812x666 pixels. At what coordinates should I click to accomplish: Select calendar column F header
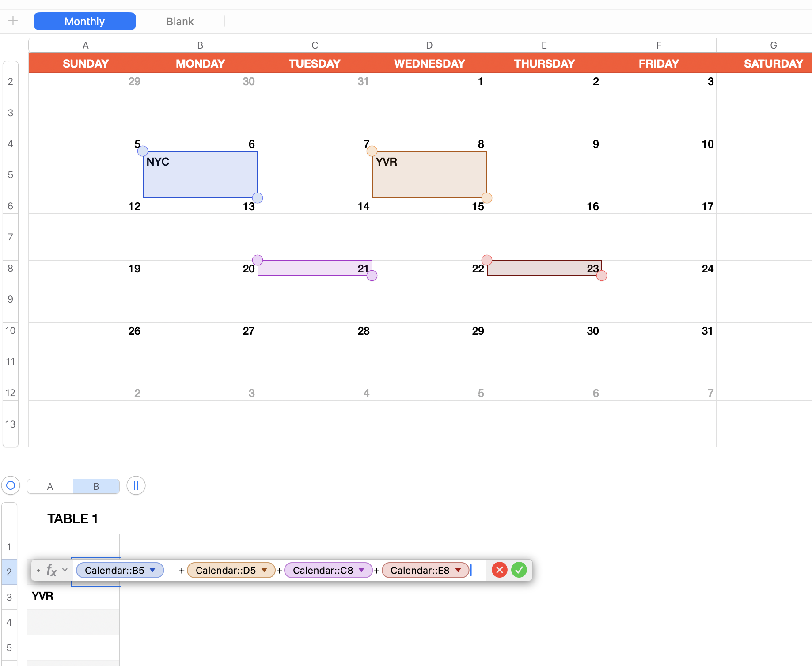click(x=659, y=45)
